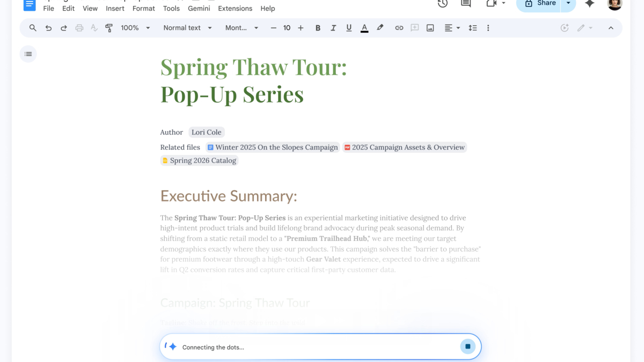The height and width of the screenshot is (362, 644).
Task: Open the comments panel icon
Action: (x=466, y=4)
